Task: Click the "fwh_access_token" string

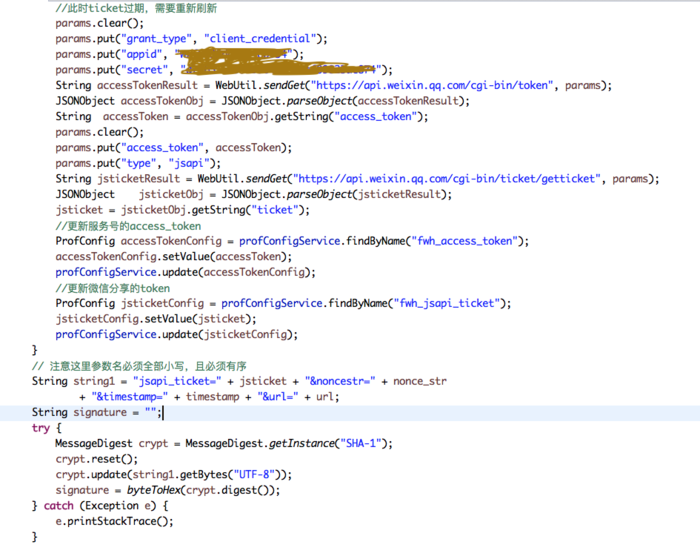Action: (464, 241)
